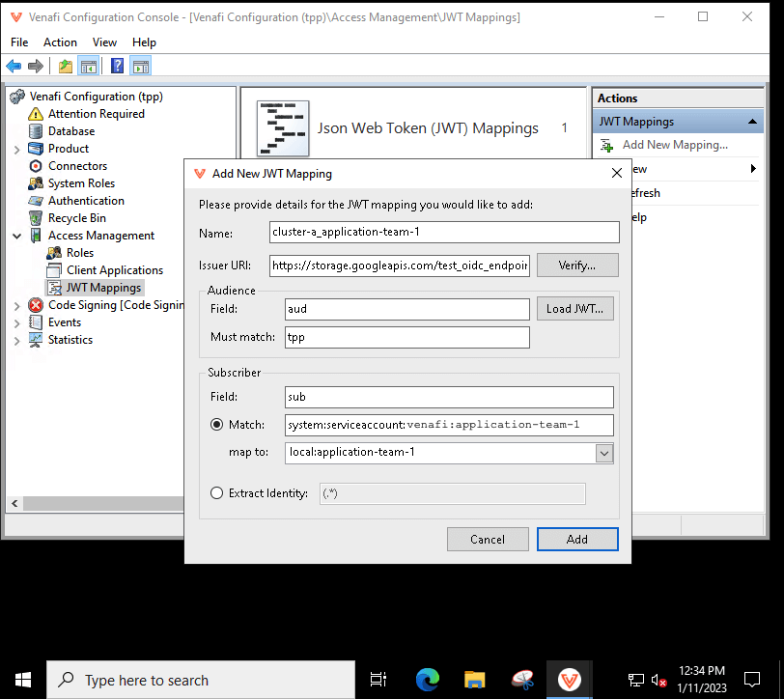Click the System Roles node icon
784x699 pixels.
36,183
